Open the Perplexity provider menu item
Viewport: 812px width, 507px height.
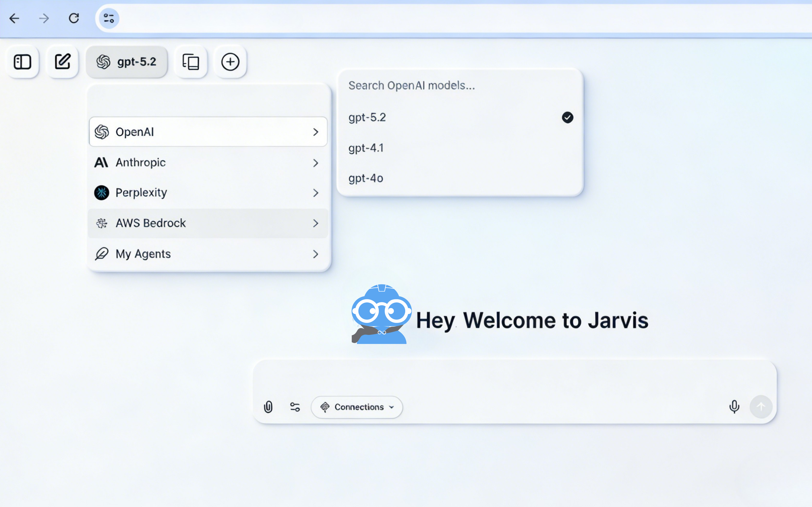pyautogui.click(x=208, y=193)
